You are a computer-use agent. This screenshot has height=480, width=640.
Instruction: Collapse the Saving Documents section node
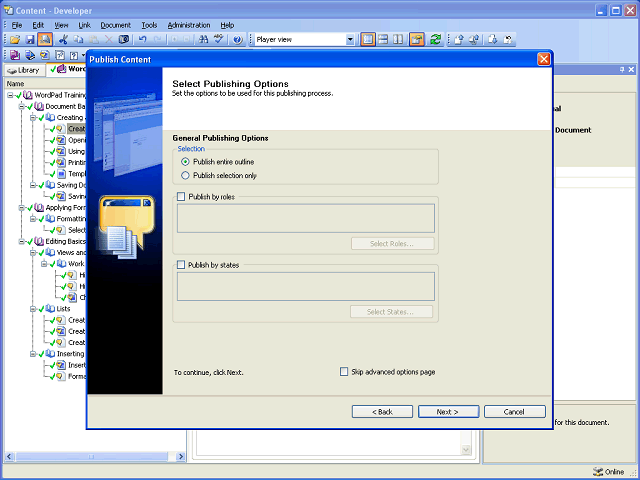click(x=33, y=185)
